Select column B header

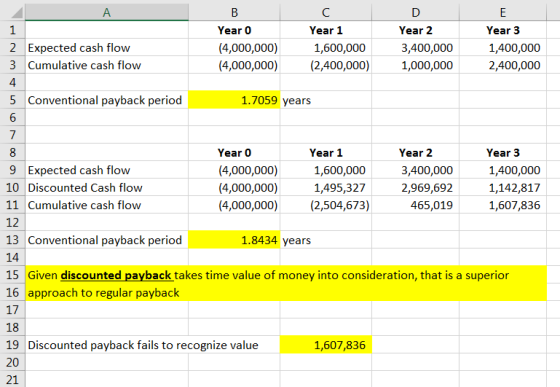(x=234, y=12)
